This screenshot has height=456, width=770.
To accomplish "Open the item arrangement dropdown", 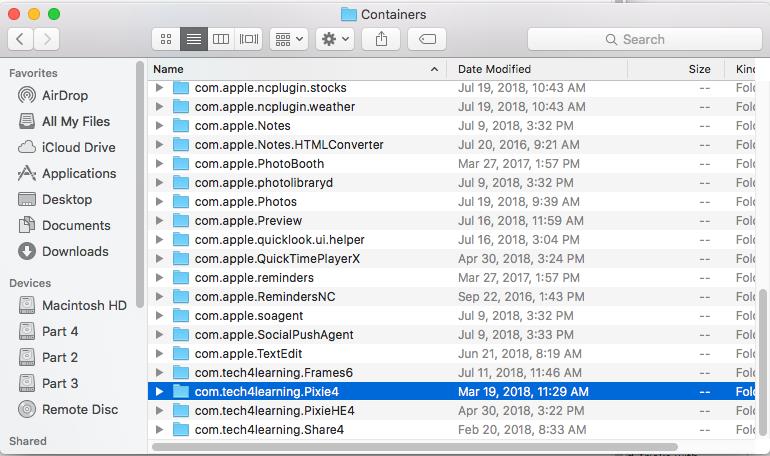I will pos(289,39).
